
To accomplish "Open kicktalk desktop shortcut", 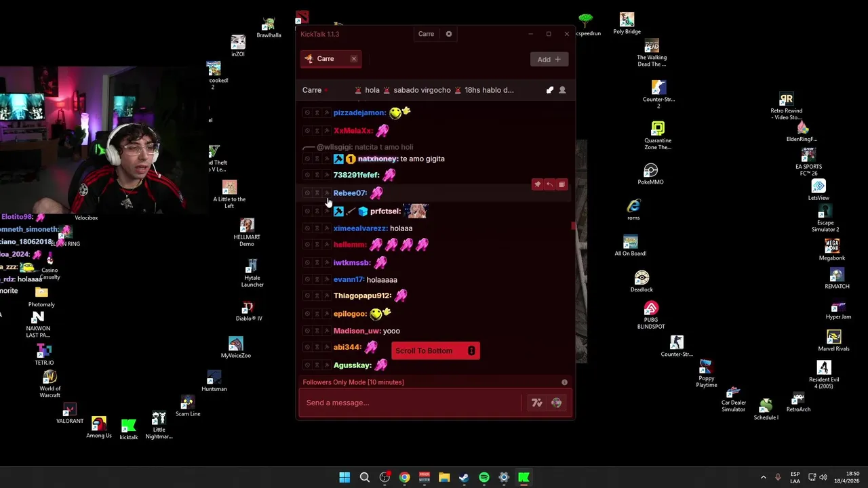I will click(129, 430).
